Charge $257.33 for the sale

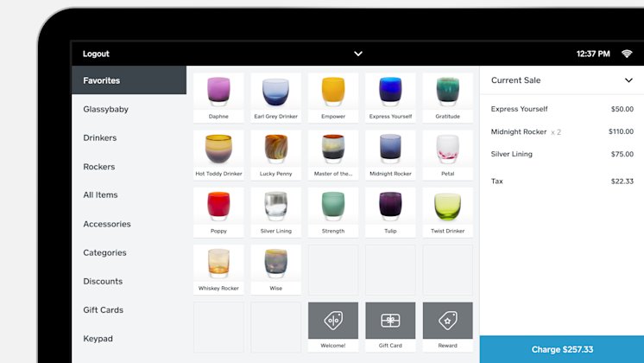(x=562, y=349)
